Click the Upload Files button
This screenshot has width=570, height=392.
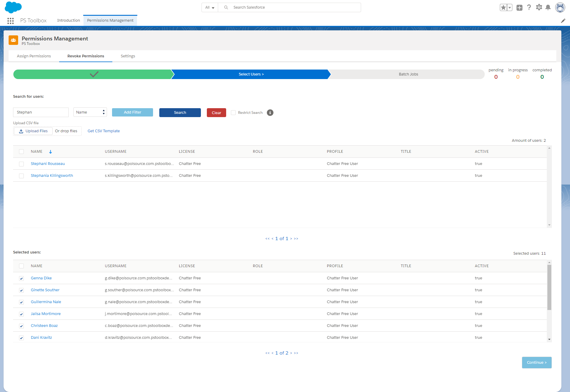34,131
